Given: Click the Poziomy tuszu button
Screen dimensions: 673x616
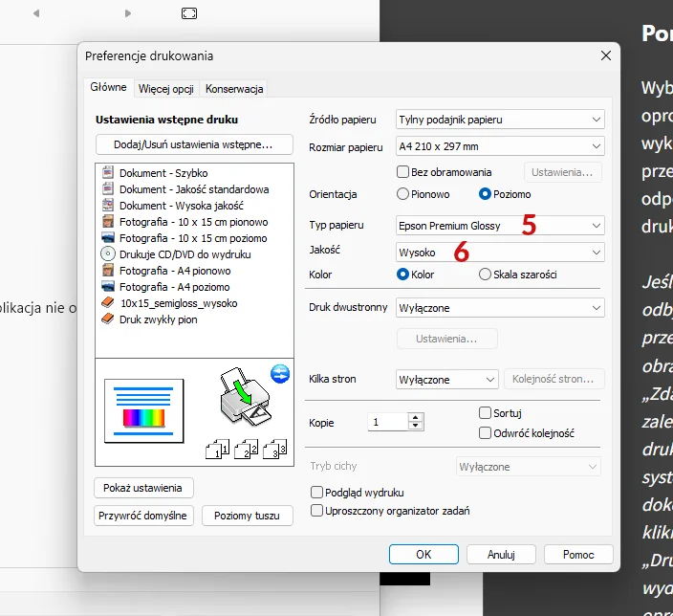Looking at the screenshot, I should click(x=247, y=516).
